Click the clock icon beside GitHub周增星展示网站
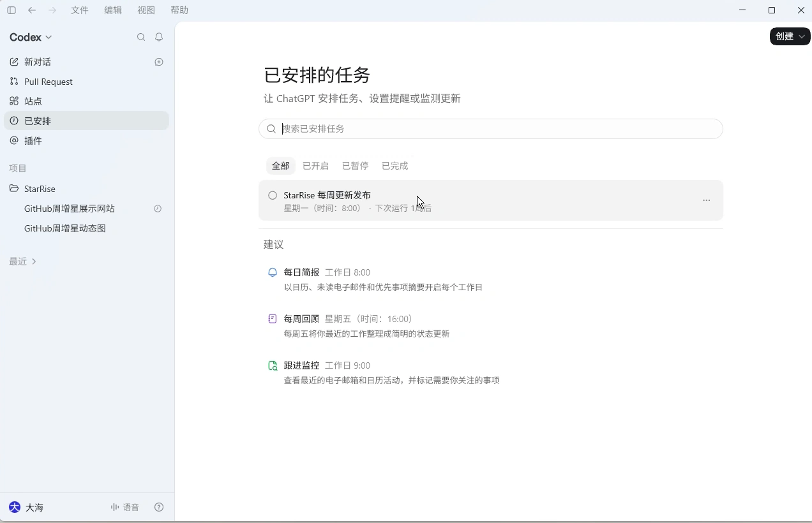Viewport: 812px width, 523px height. pyautogui.click(x=158, y=209)
